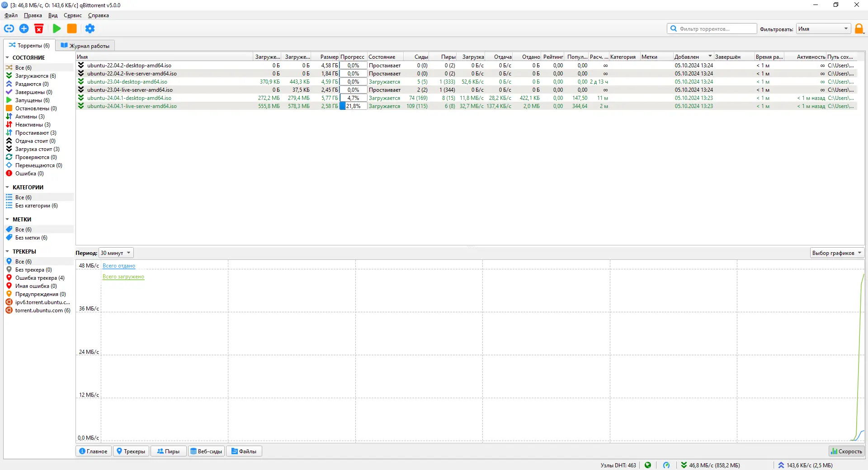Open the Файл menu

tap(11, 15)
